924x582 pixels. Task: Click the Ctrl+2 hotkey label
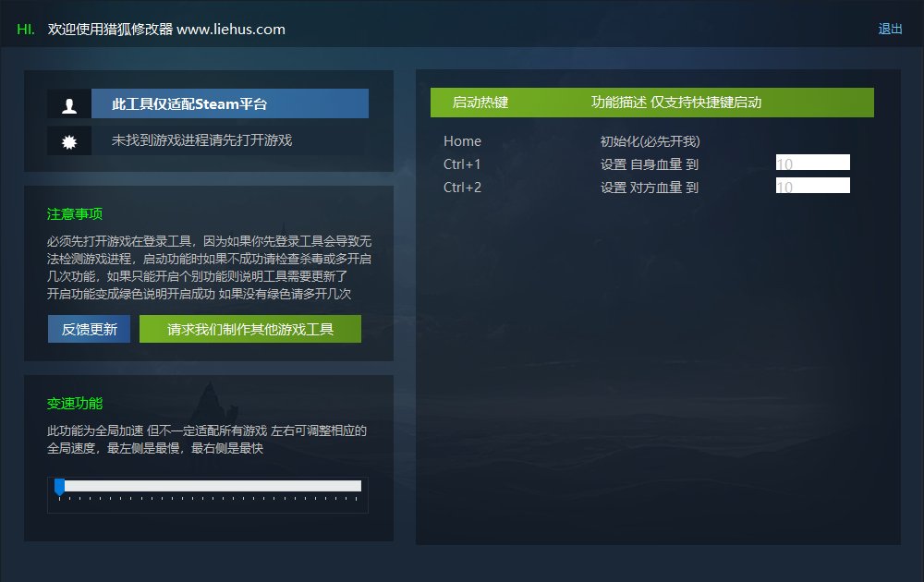point(462,188)
